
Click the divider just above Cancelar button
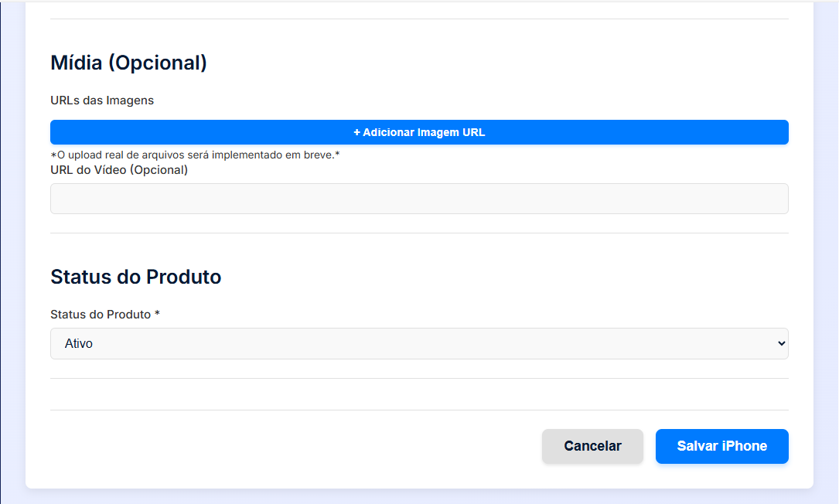click(x=419, y=410)
